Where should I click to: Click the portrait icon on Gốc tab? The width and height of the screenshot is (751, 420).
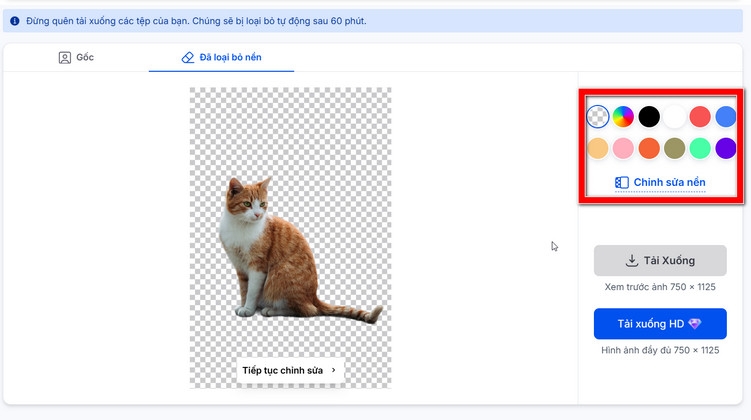tap(65, 57)
